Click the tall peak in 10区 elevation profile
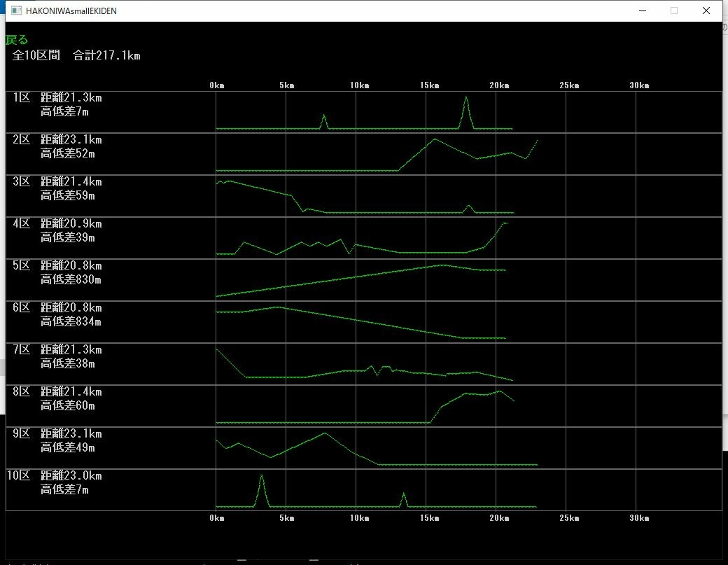This screenshot has height=565, width=728. 262,477
